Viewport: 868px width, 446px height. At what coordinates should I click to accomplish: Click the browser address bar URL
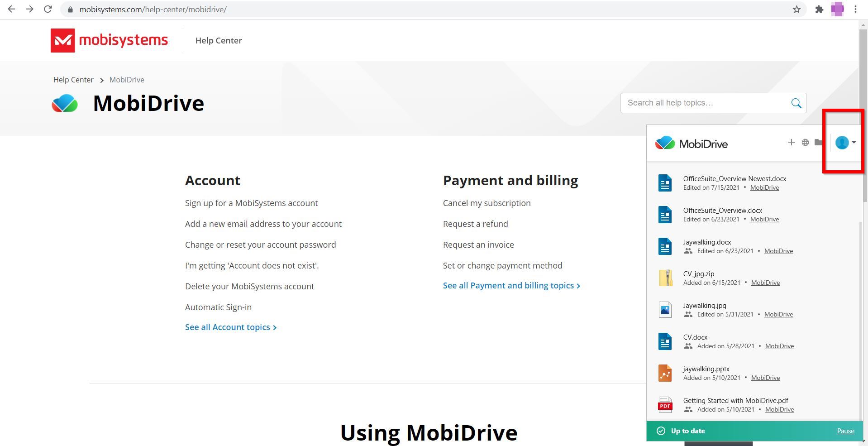point(153,9)
